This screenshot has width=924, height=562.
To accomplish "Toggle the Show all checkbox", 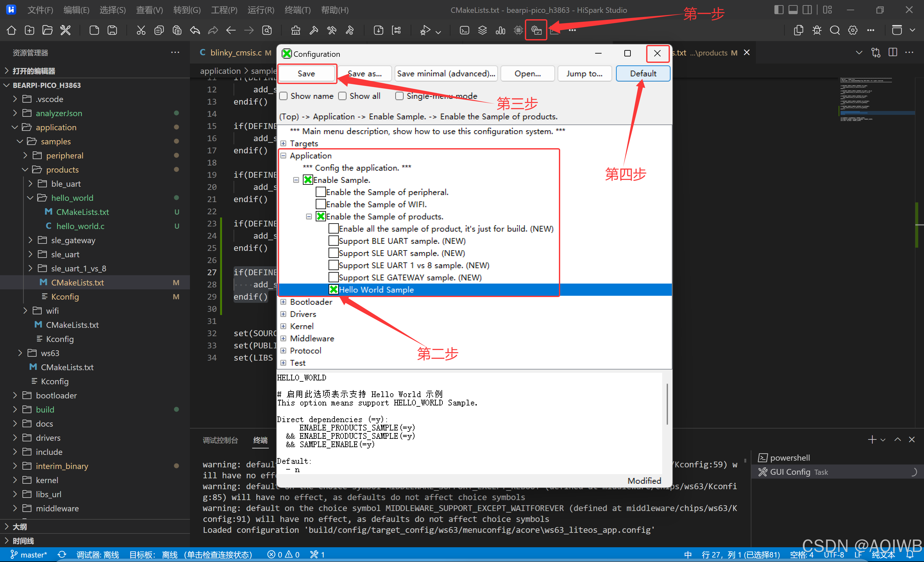I will 342,96.
